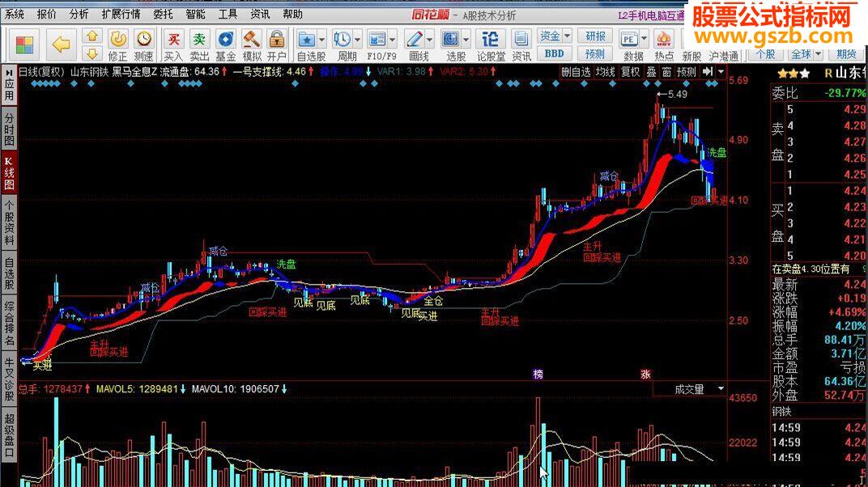
Task: Expand the F10/F9 dropdown arrow
Action: coord(393,40)
